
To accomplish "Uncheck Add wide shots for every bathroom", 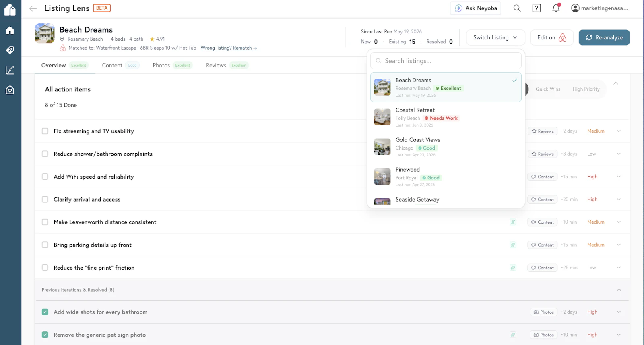I will [x=45, y=312].
